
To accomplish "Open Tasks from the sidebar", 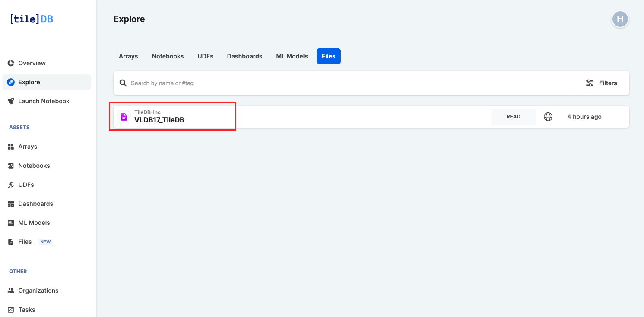I will point(27,310).
